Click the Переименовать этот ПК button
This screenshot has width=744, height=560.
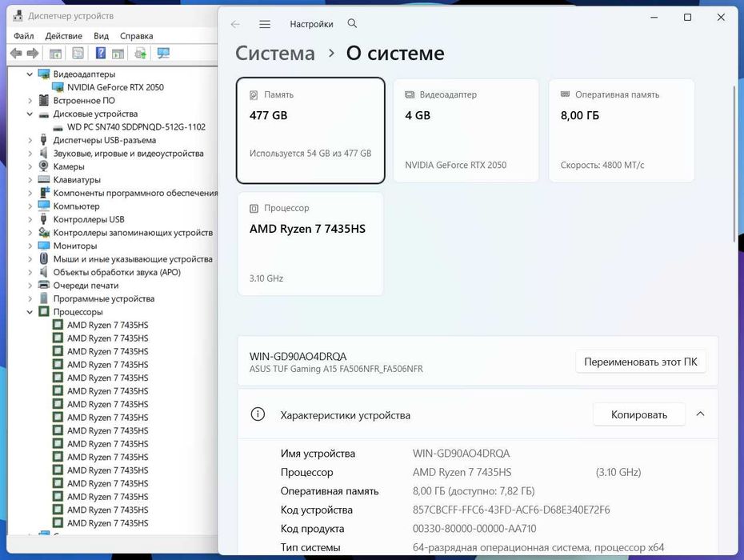pos(641,362)
